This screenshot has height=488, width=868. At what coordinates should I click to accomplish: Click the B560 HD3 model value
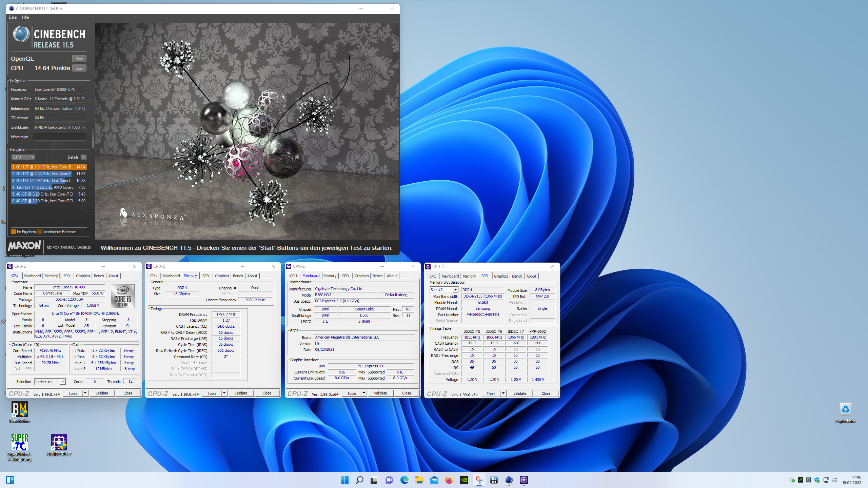(346, 295)
